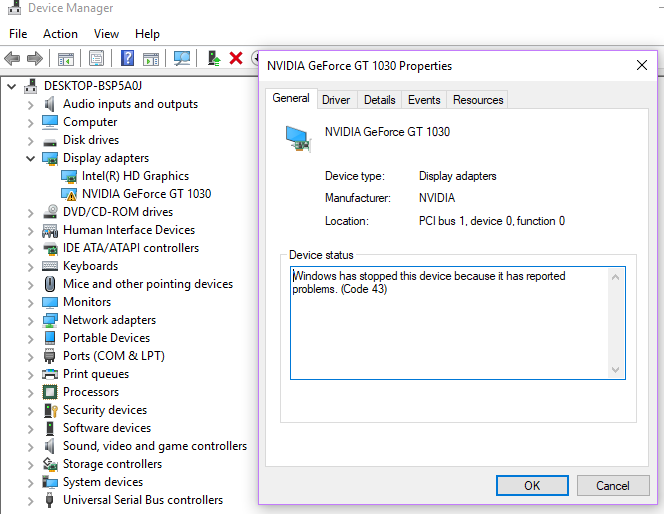664x514 pixels.
Task: Click the blue Help question-mark icon
Action: pyautogui.click(x=127, y=58)
